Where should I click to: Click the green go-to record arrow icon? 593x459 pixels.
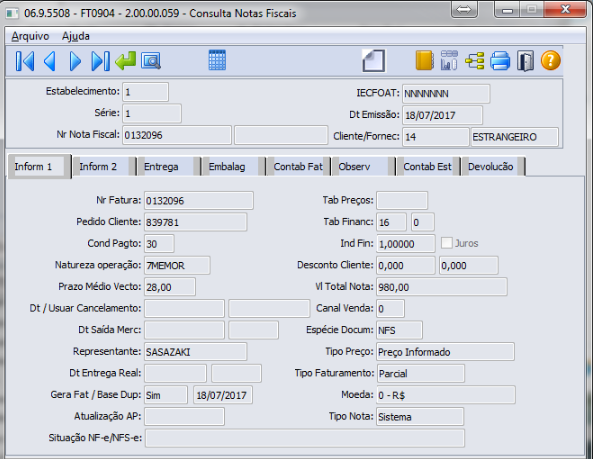[x=126, y=60]
